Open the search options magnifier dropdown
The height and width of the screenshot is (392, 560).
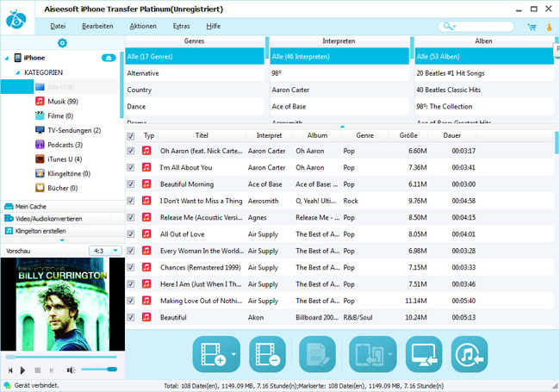[x=450, y=27]
